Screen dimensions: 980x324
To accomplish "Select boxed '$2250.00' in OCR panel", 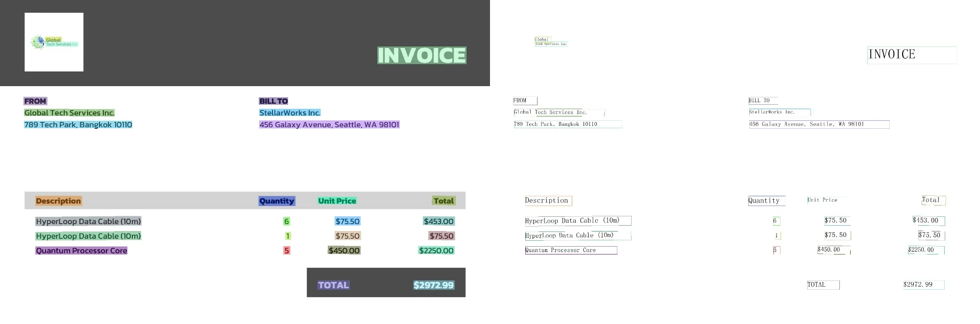I will coord(926,250).
